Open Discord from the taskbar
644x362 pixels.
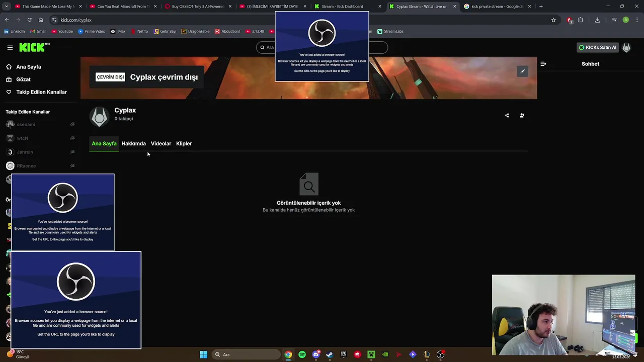pyautogui.click(x=316, y=354)
